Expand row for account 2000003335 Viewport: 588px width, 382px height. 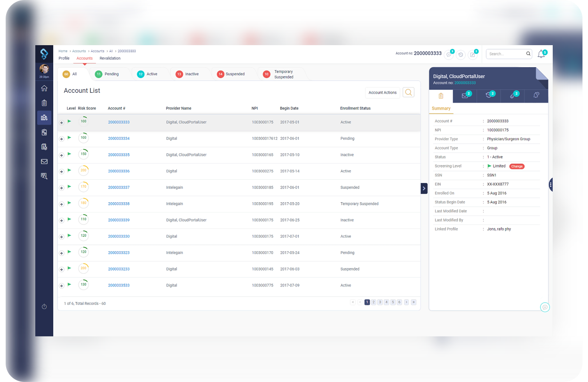[62, 155]
